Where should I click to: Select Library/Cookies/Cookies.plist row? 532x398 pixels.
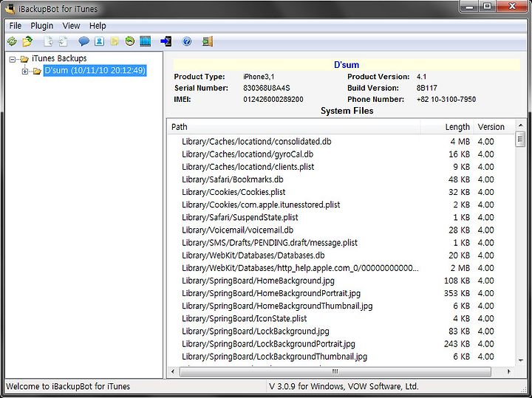341,192
